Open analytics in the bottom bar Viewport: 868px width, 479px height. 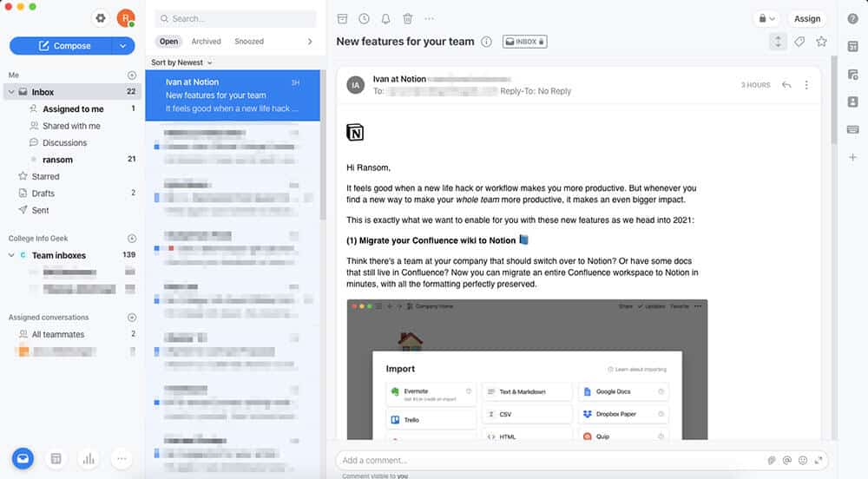(x=89, y=458)
